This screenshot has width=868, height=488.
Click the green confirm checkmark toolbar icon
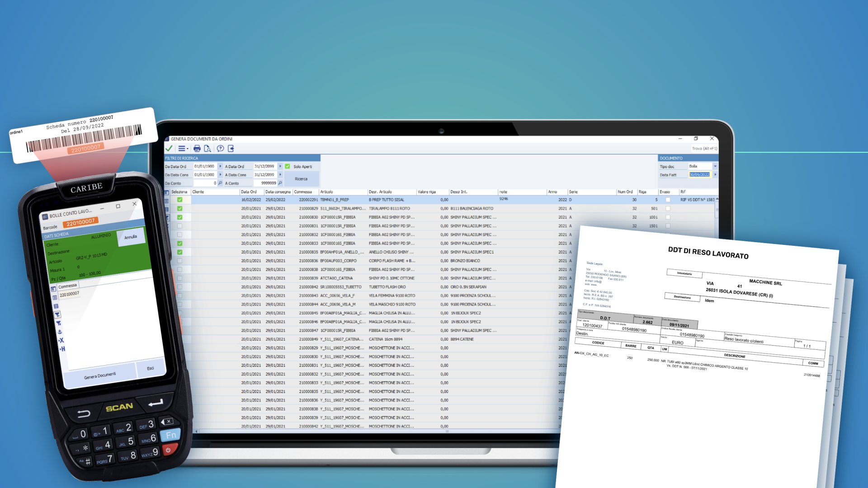coord(169,148)
